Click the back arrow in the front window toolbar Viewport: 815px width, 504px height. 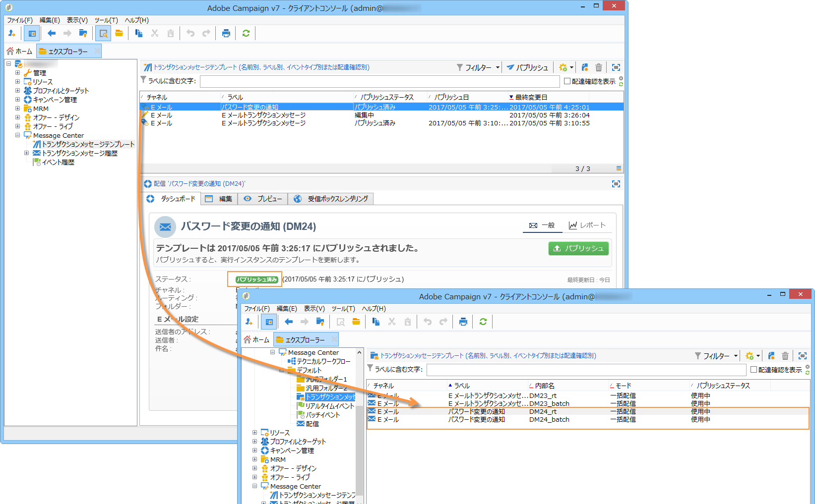click(289, 322)
